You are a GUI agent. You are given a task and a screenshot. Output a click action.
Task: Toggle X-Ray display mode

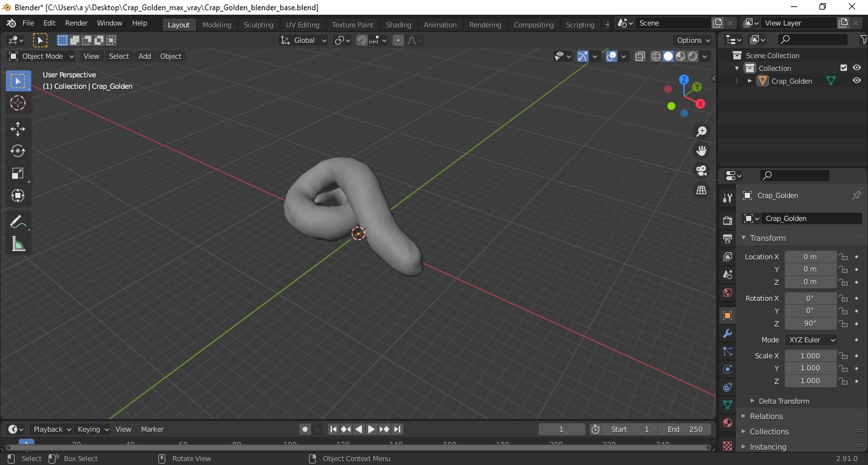pos(640,56)
